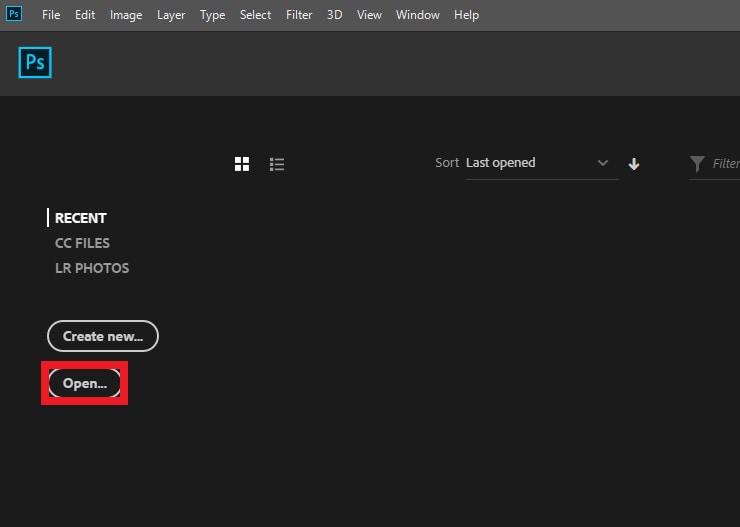740x527 pixels.
Task: Open the 3D menu
Action: [334, 15]
